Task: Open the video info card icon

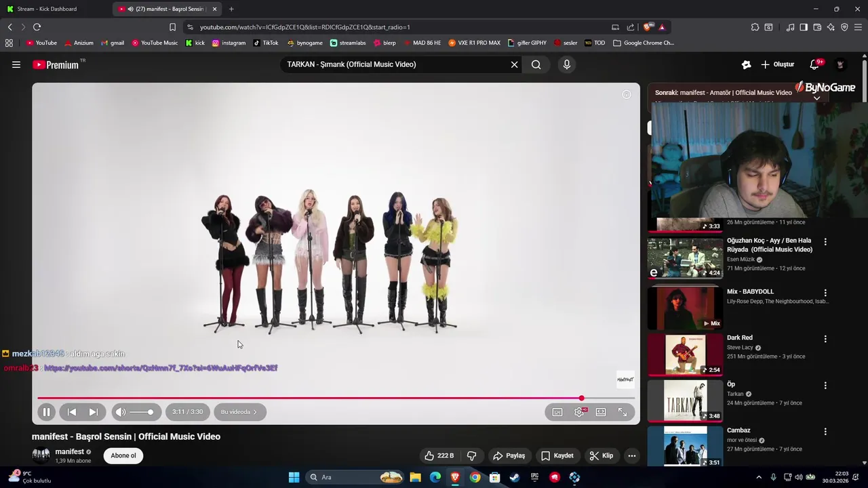Action: [x=627, y=95]
